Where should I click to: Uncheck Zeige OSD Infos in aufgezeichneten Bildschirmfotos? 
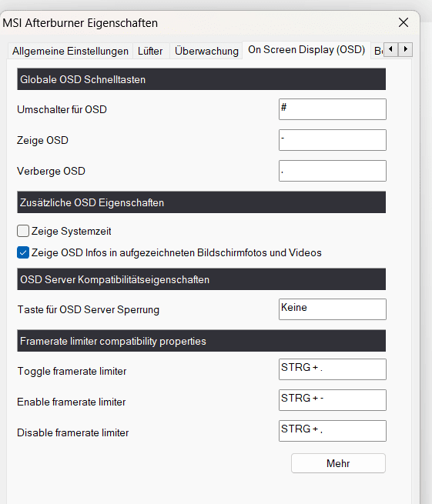coord(23,252)
